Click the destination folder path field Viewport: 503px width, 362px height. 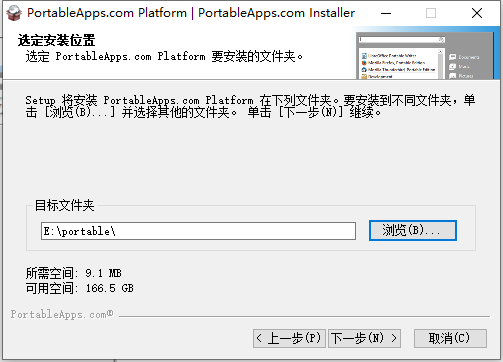click(x=198, y=231)
